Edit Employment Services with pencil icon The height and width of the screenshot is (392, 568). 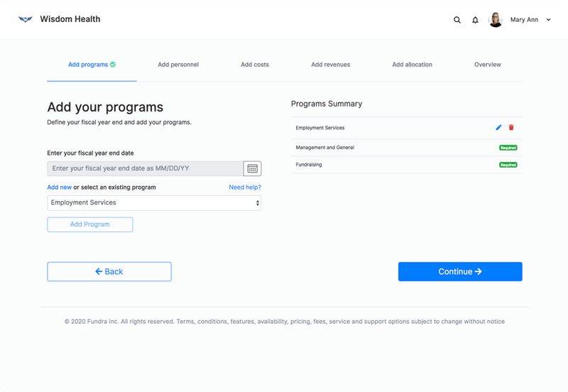click(x=499, y=128)
